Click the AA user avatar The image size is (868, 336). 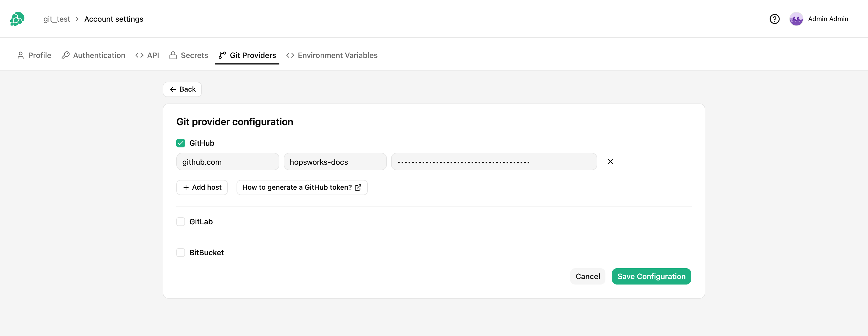click(x=796, y=19)
